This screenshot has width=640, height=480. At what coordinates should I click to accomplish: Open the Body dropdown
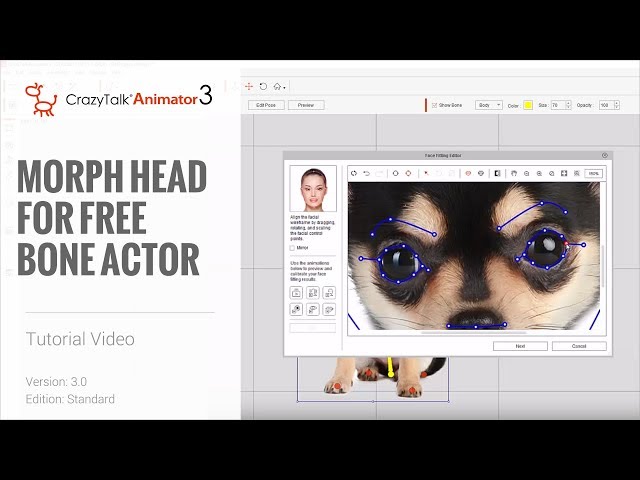pyautogui.click(x=489, y=105)
